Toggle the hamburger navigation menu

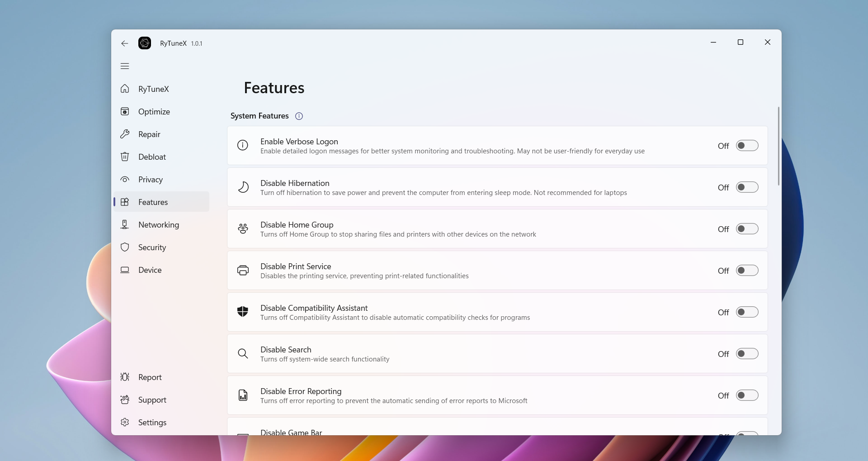(125, 66)
